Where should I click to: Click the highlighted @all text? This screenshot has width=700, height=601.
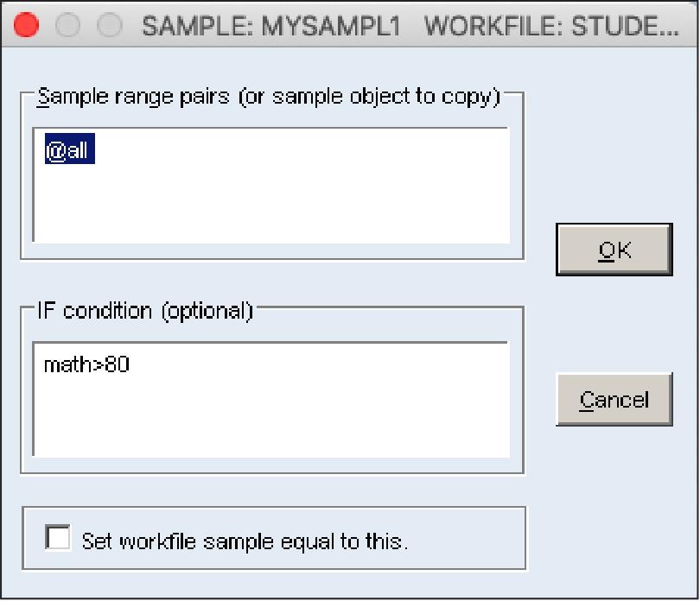click(x=68, y=152)
